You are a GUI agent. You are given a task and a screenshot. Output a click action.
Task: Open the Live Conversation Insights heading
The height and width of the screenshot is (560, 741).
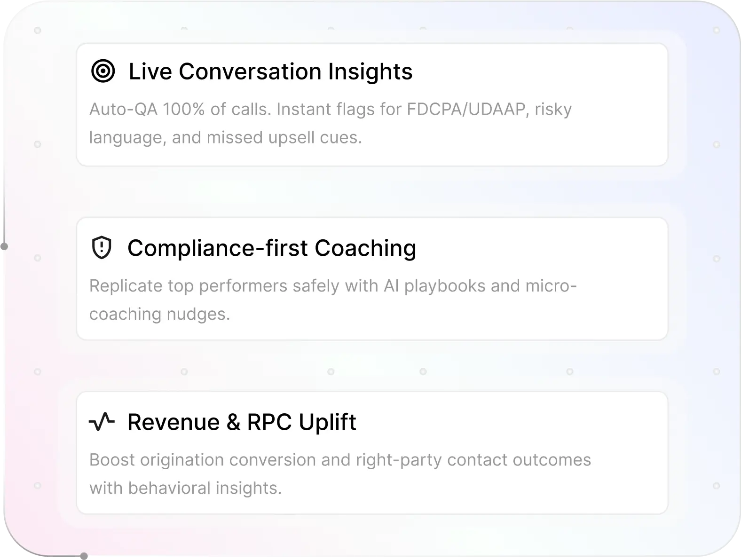[x=270, y=71]
